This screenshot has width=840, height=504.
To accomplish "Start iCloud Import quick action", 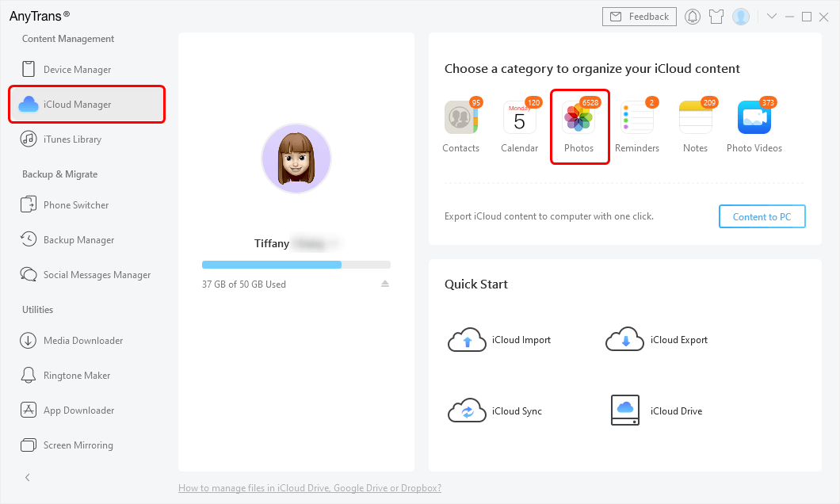I will [498, 340].
